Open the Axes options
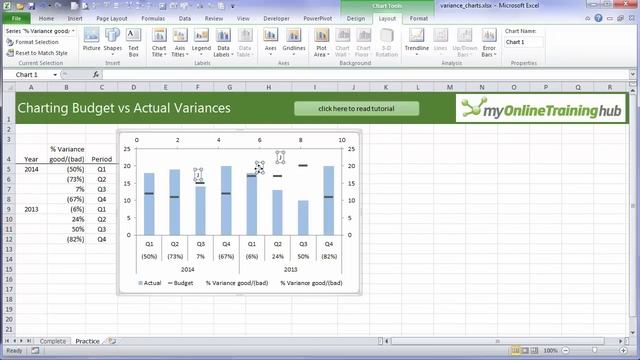640x360 pixels. point(271,42)
